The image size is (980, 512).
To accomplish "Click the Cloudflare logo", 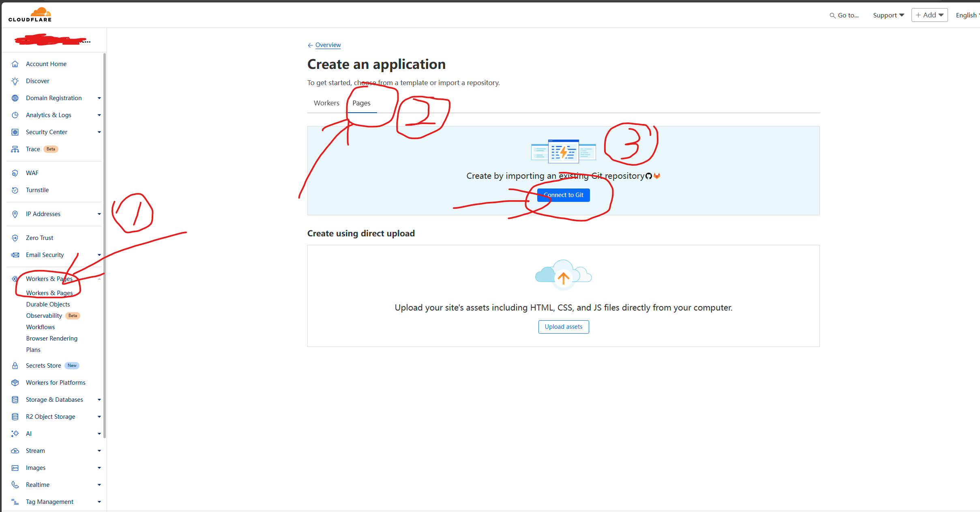I will (30, 15).
